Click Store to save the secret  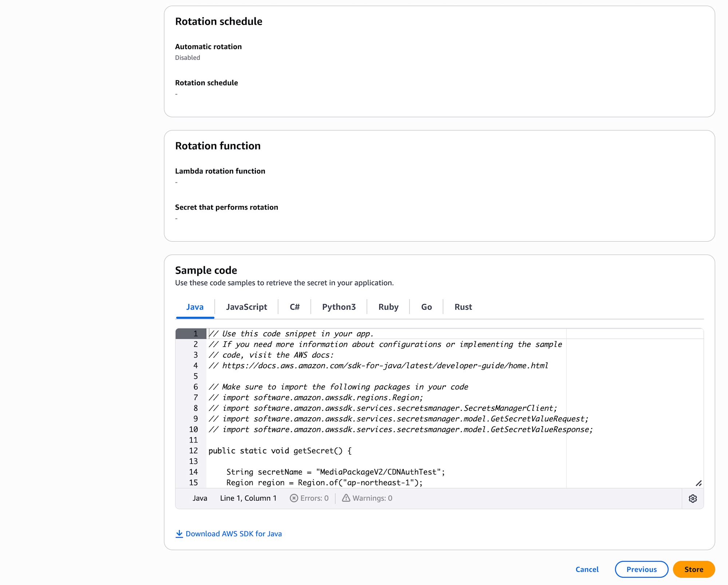coord(693,569)
